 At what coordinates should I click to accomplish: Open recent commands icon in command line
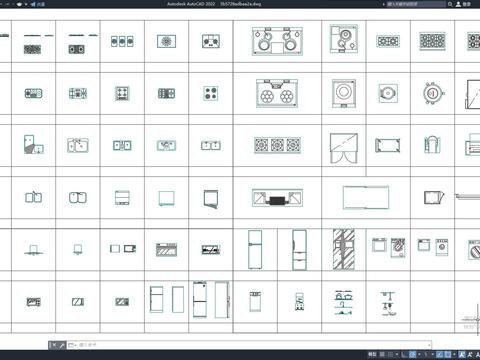(72, 345)
